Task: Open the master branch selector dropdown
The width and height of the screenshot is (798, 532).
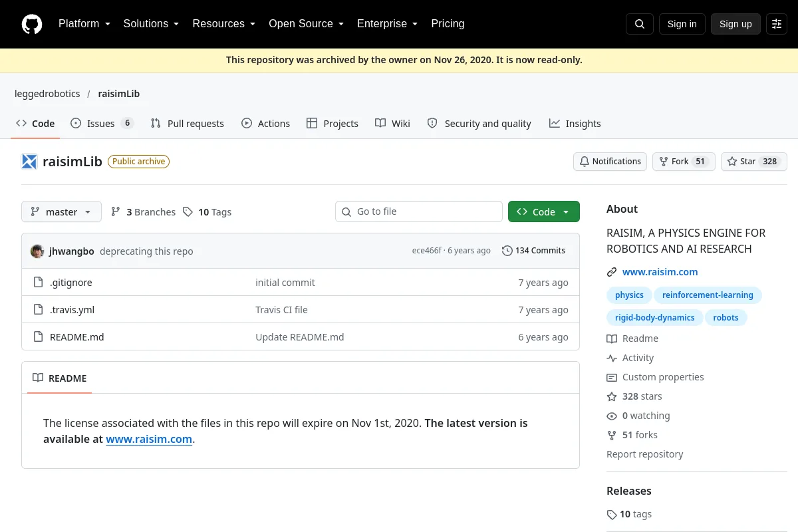Action: coord(61,211)
